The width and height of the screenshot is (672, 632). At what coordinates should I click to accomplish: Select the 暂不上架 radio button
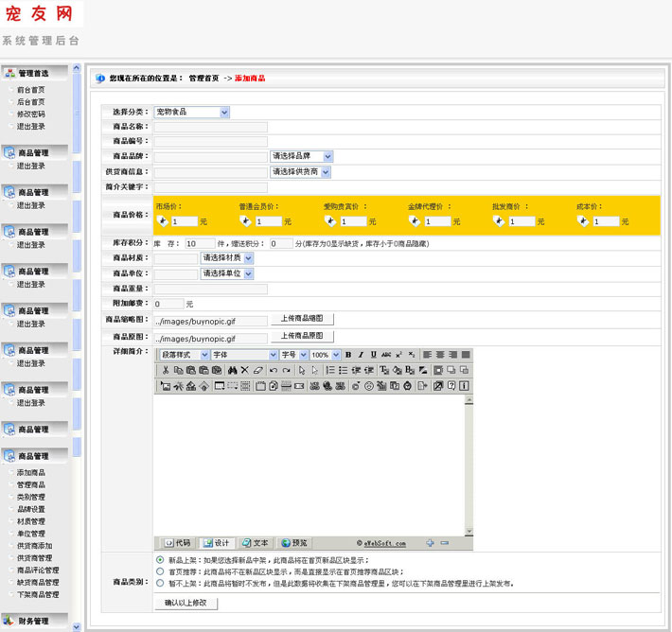pyautogui.click(x=160, y=583)
